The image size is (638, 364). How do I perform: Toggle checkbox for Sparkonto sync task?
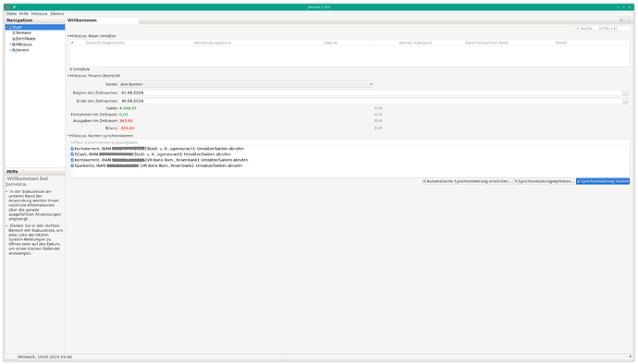[x=72, y=166]
